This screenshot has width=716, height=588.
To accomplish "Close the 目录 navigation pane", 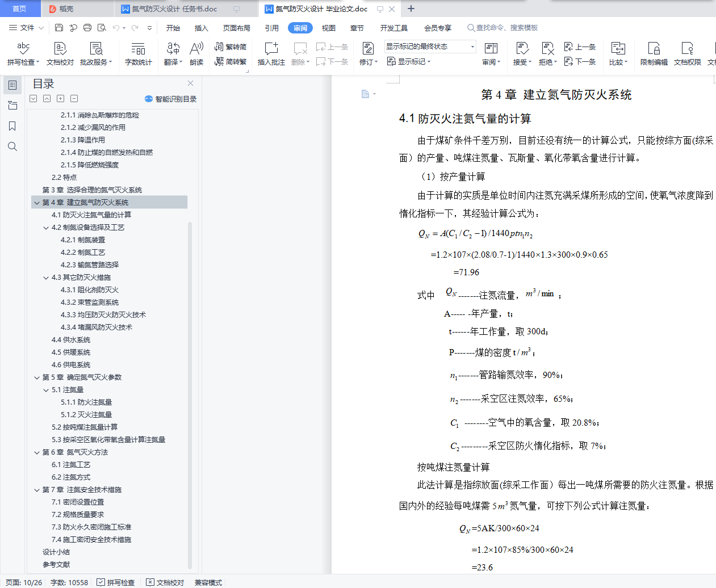I will [x=190, y=83].
